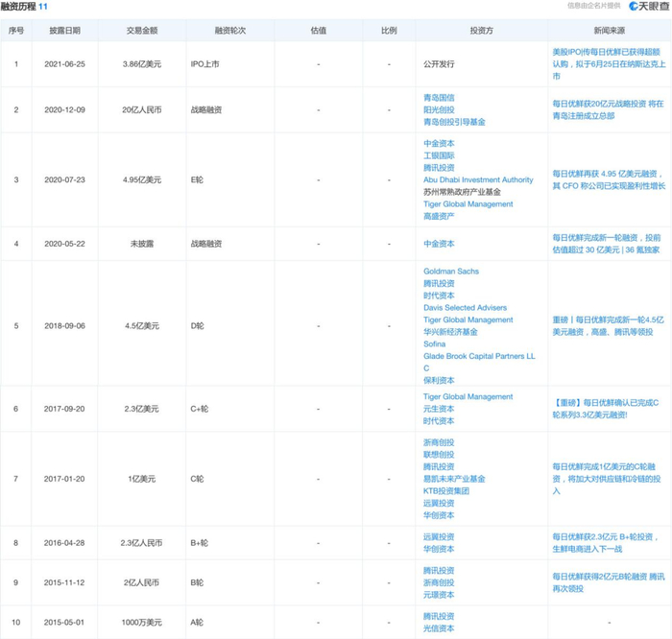672x639 pixels.
Task: Click the 交易金额 column header
Action: 142,31
